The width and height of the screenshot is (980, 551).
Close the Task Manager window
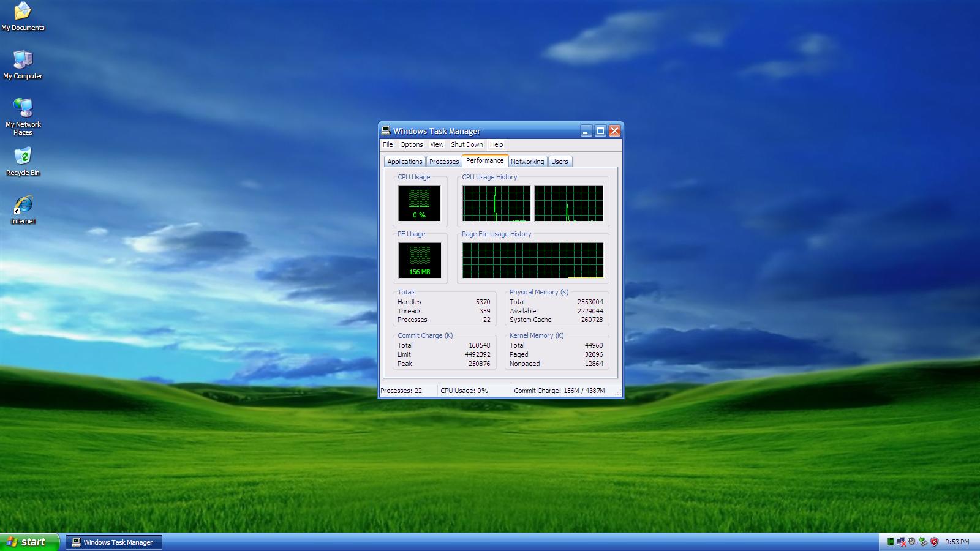pos(614,130)
